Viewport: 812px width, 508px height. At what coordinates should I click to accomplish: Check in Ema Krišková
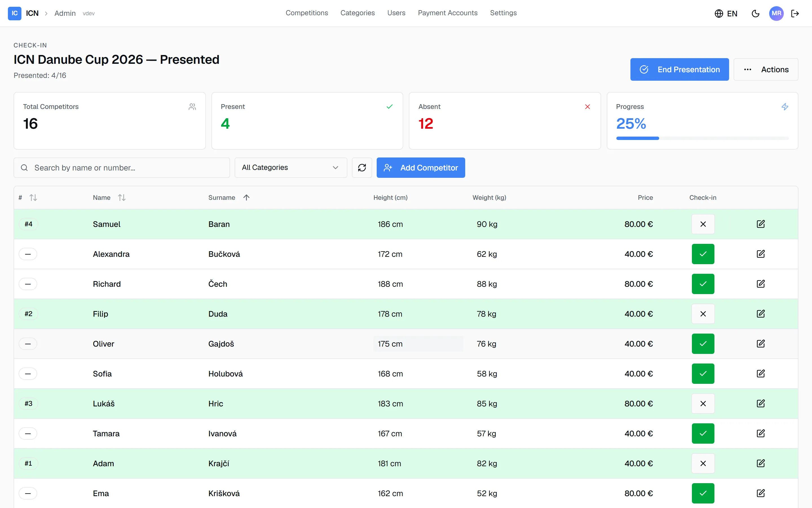703,493
